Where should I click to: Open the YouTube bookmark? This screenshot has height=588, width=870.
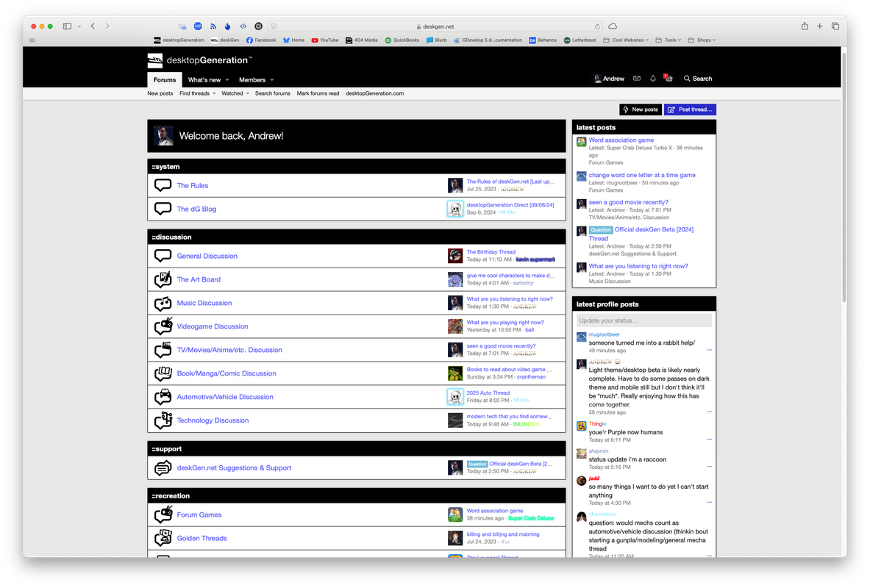click(x=324, y=40)
